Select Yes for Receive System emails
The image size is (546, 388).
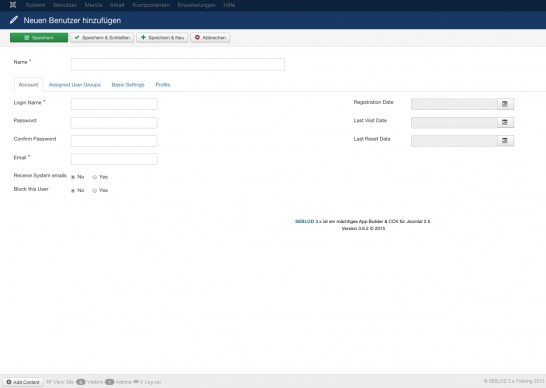(94, 177)
